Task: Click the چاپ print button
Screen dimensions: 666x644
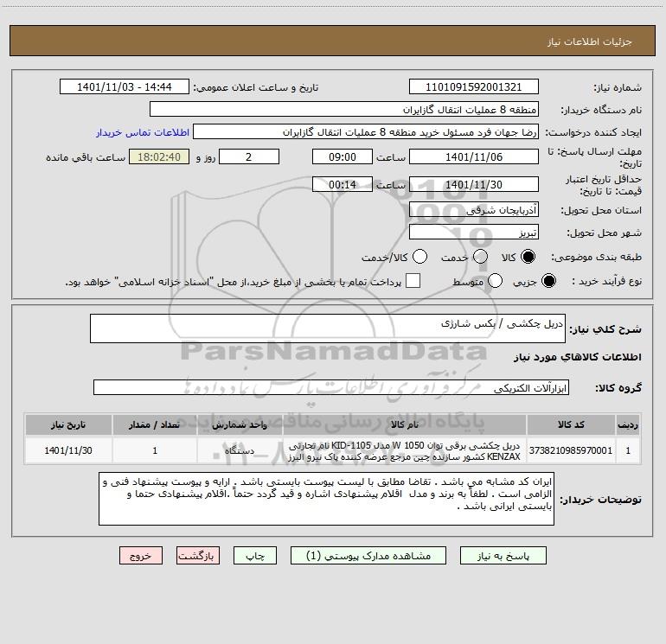Action: pyautogui.click(x=255, y=556)
